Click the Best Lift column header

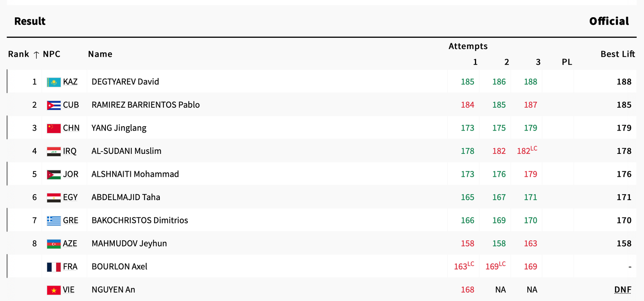click(x=617, y=54)
